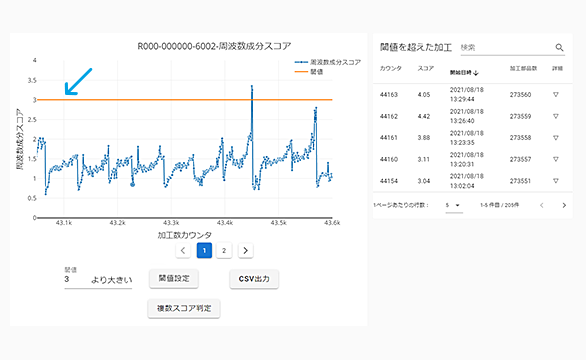This screenshot has height=360, width=586.
Task: Toggle 閾値 legend entry
Action: pyautogui.click(x=309, y=71)
